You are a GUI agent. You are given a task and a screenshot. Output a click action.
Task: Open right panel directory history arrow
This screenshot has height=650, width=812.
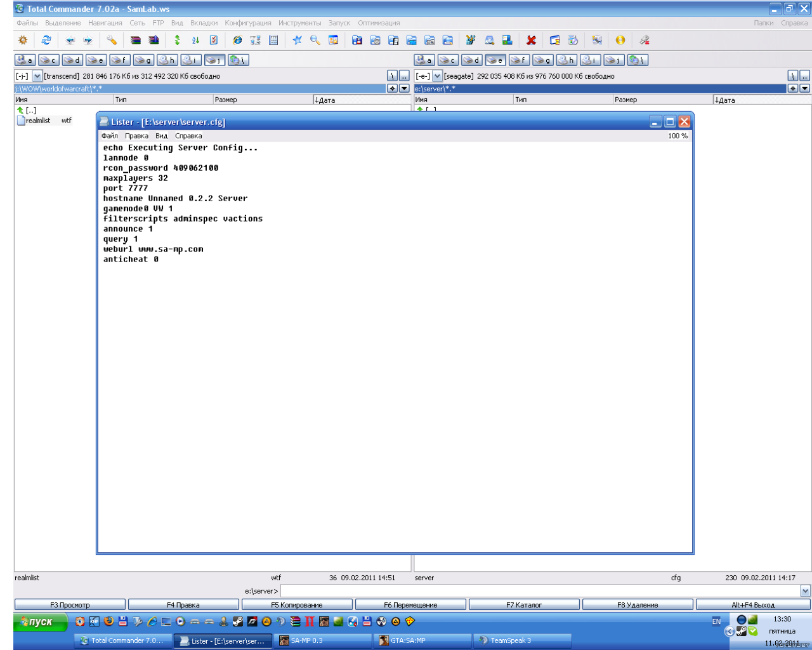[x=805, y=88]
